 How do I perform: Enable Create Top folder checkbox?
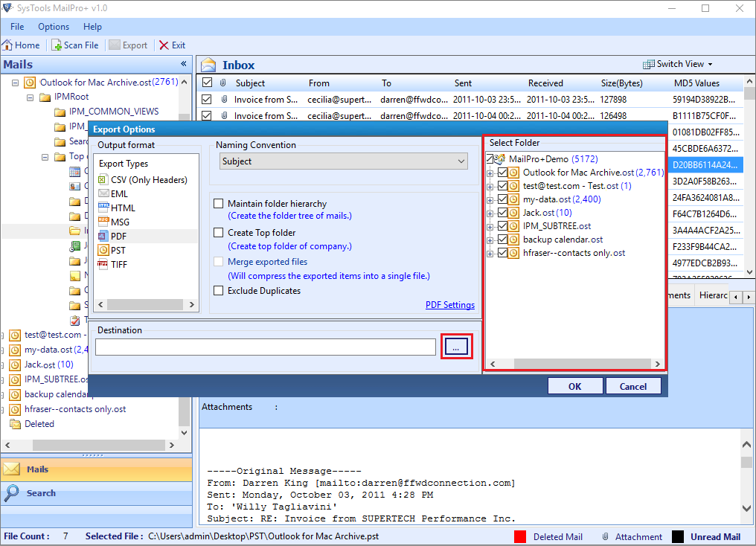pyautogui.click(x=219, y=232)
